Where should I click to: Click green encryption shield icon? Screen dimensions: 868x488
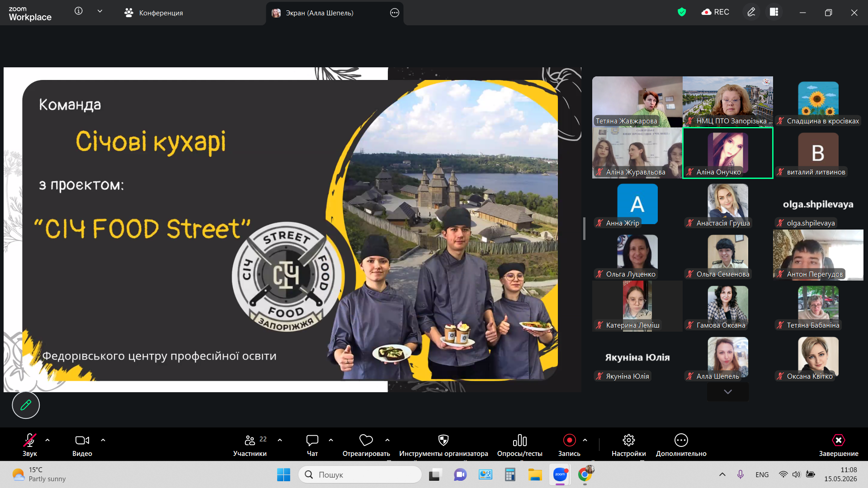682,12
